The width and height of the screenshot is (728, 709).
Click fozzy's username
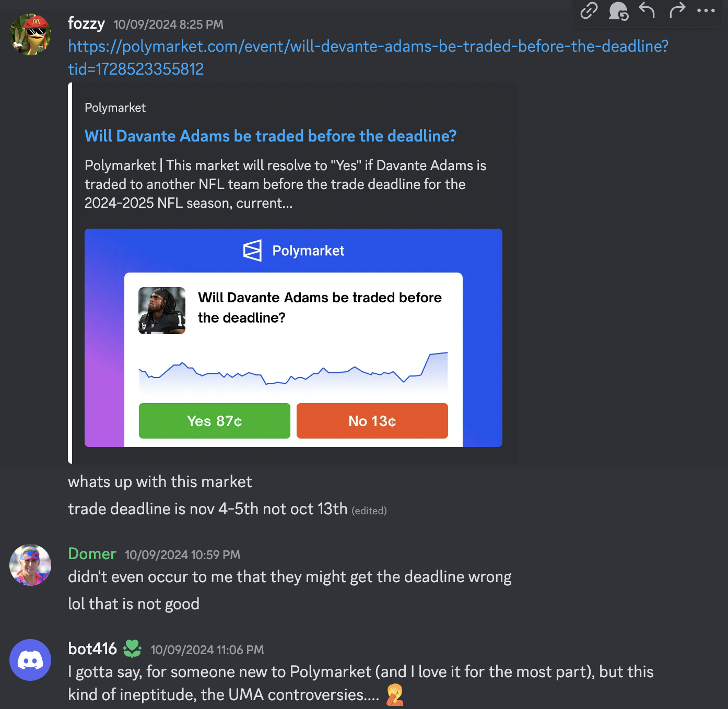86,23
